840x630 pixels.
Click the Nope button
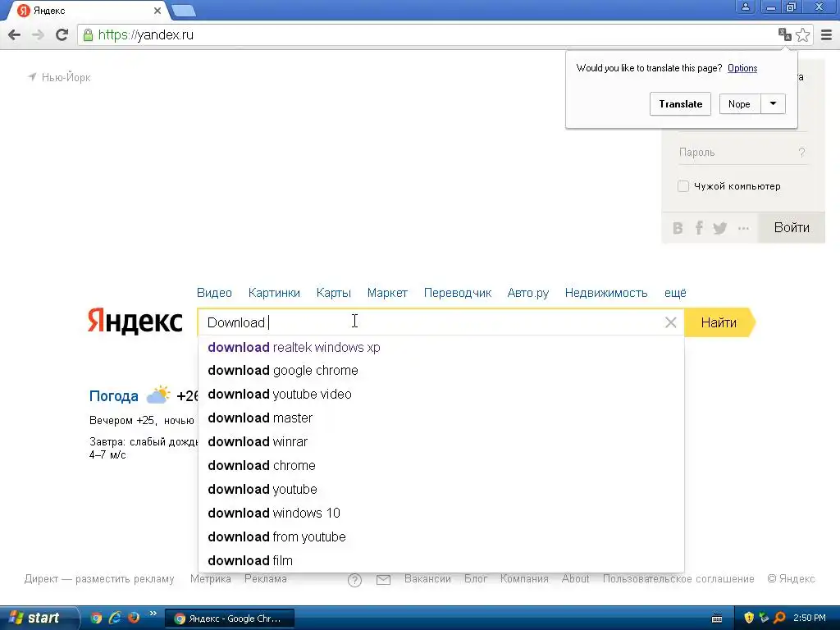pos(739,104)
